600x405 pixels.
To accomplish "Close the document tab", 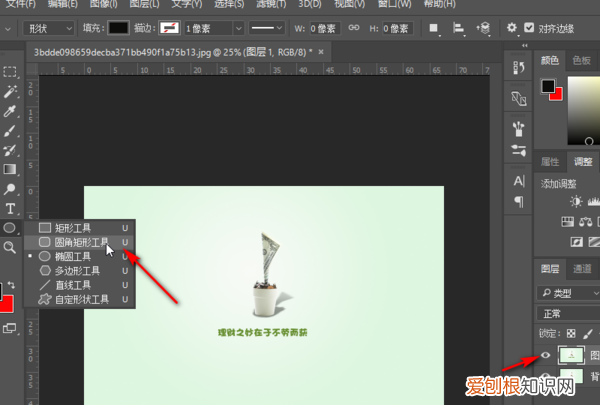I will pyautogui.click(x=321, y=52).
